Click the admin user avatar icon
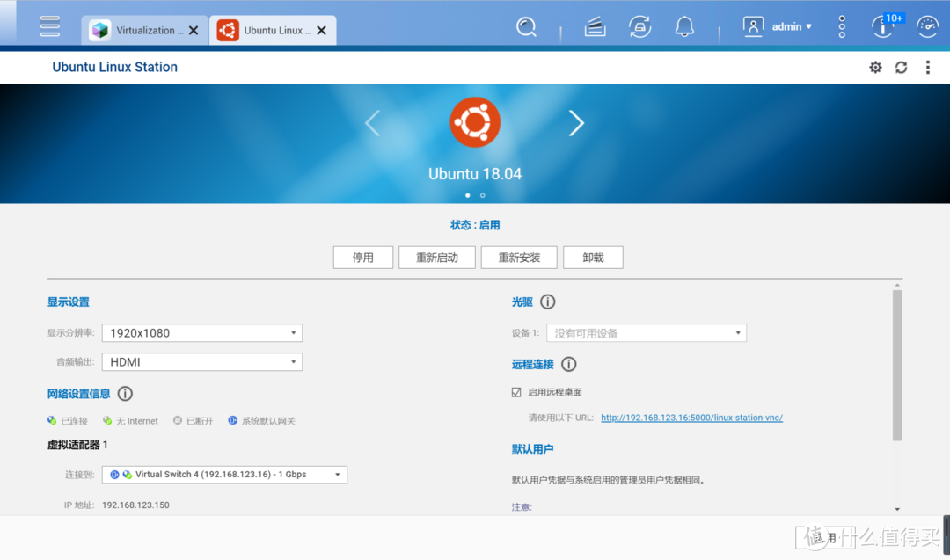This screenshot has width=950, height=560. tap(753, 26)
